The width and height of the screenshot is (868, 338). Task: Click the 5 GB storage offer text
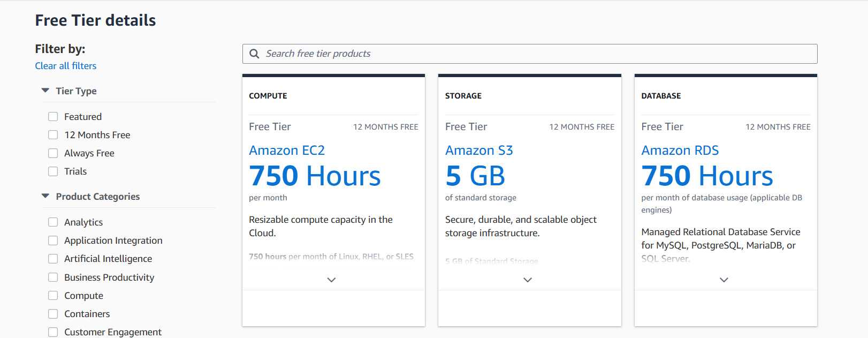475,176
